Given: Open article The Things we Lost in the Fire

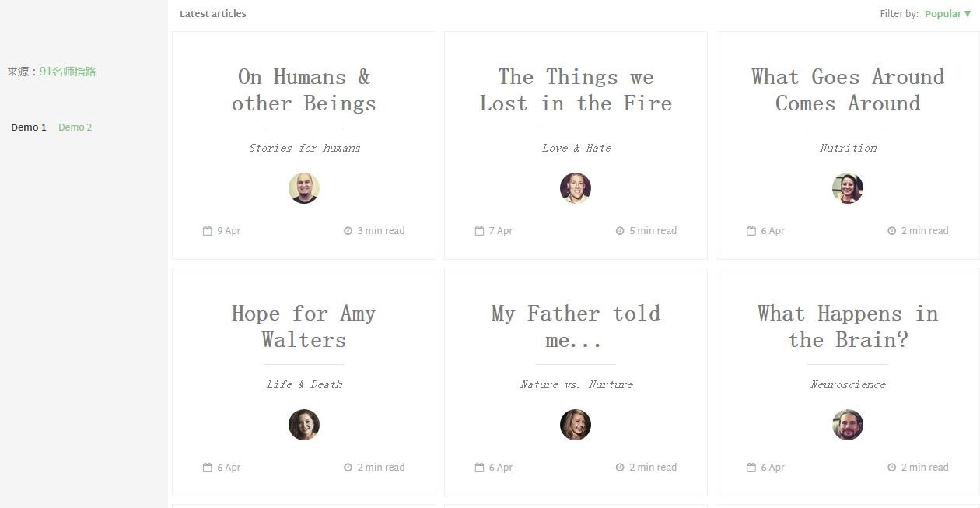Looking at the screenshot, I should (576, 90).
